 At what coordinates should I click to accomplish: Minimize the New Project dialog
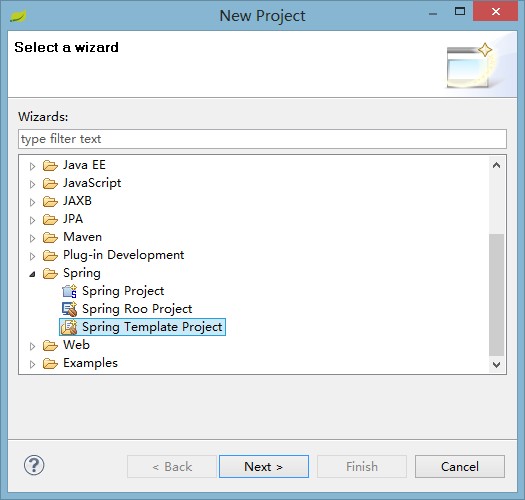(x=433, y=13)
